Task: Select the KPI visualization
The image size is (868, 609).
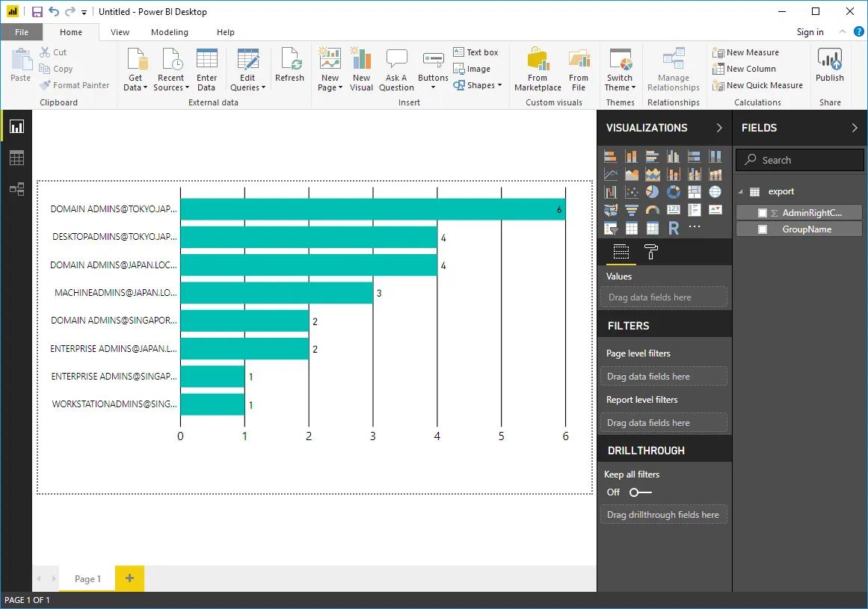Action: tap(715, 210)
